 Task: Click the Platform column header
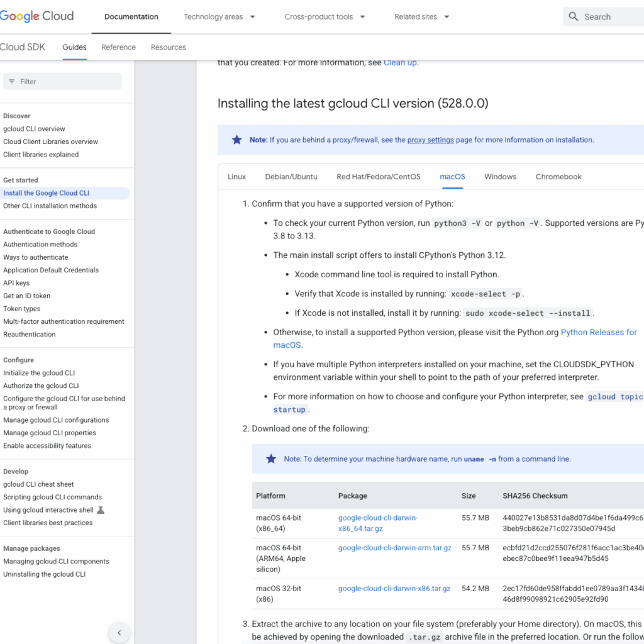point(270,496)
